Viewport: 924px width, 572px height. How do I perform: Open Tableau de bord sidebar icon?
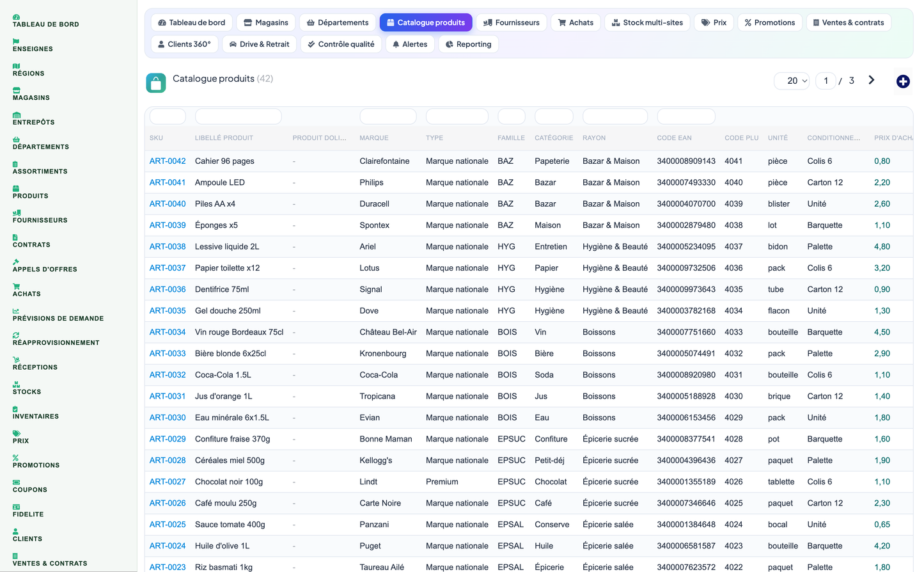click(x=16, y=17)
